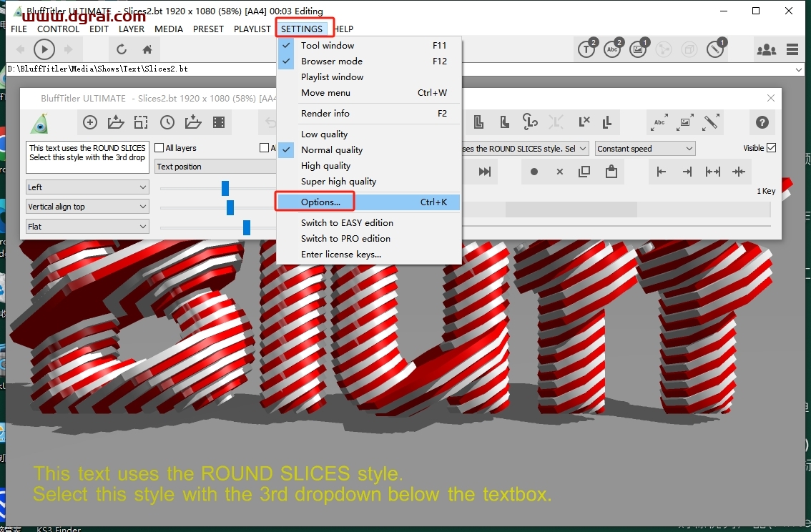Open the PLAYLIST menu
This screenshot has height=532, width=811.
(252, 29)
